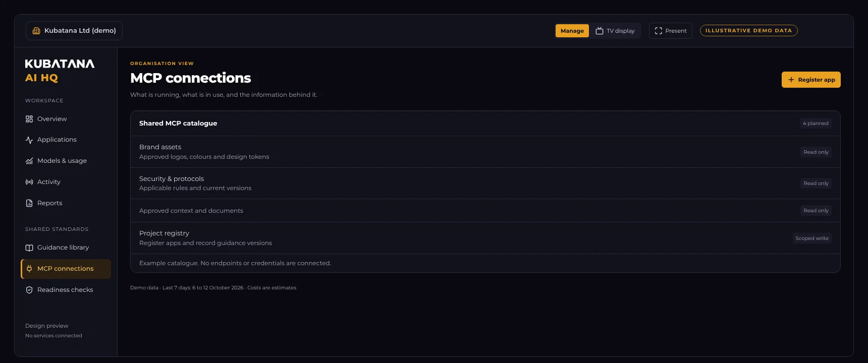The height and width of the screenshot is (363, 868).
Task: Open Readiness checks
Action: (66, 290)
